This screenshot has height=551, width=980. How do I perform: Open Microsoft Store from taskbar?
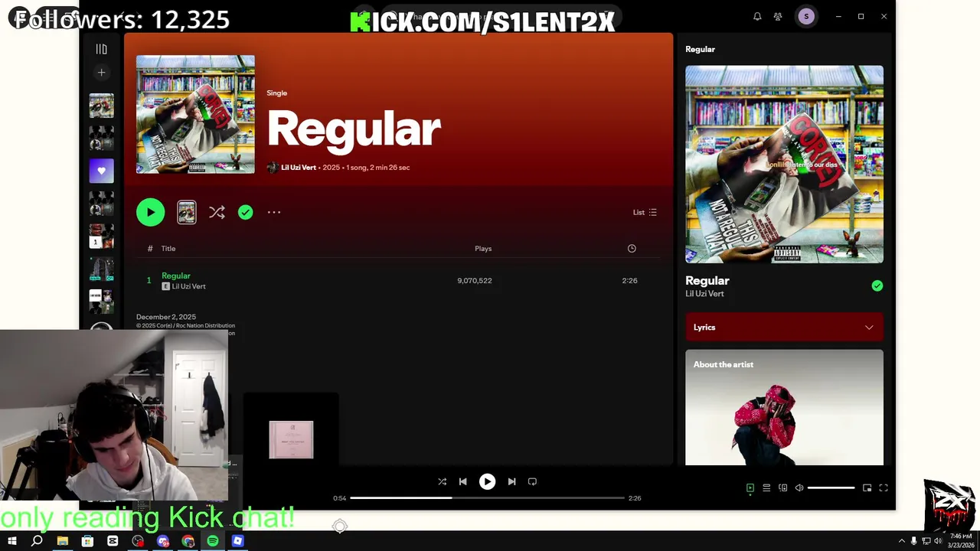(87, 541)
